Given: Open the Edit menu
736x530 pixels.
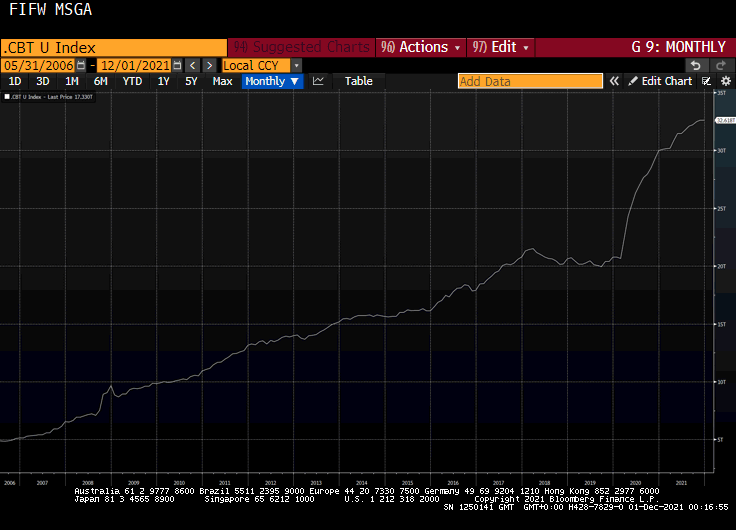Looking at the screenshot, I should point(500,47).
